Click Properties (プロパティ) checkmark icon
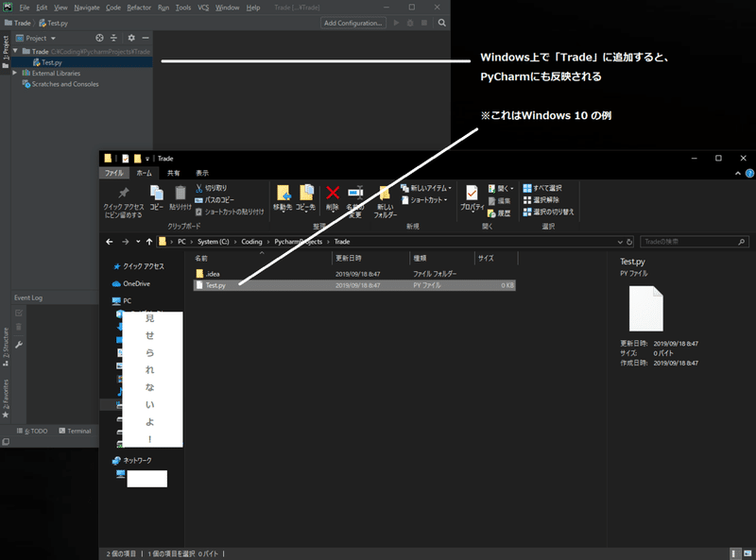Image resolution: width=756 pixels, height=560 pixels. pyautogui.click(x=472, y=193)
